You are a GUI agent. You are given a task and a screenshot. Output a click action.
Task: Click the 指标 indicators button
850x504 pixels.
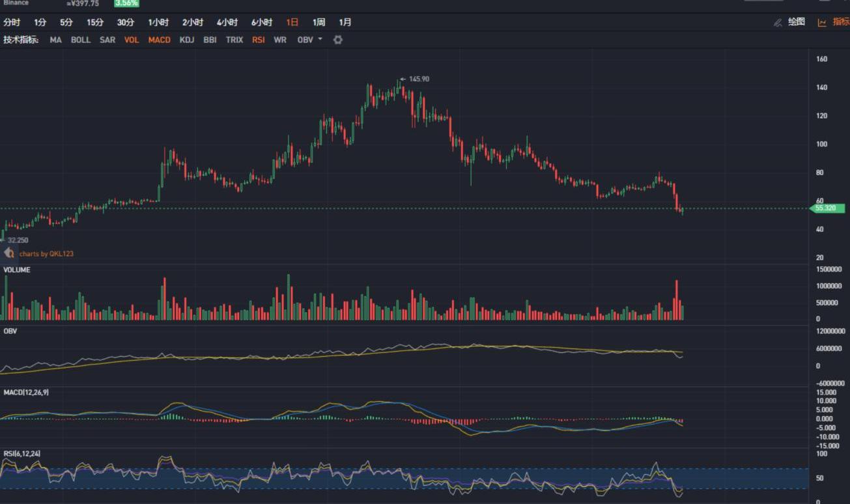[x=841, y=22]
